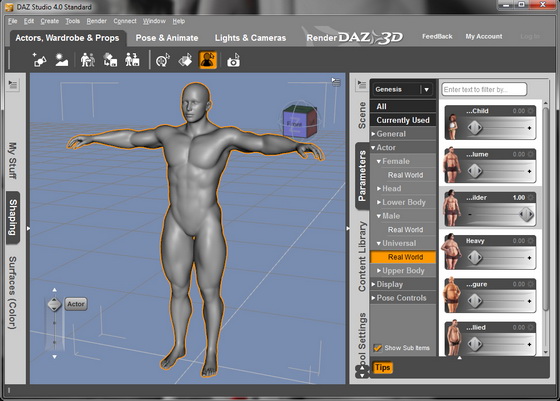Open the My Stuff side tab

(13, 160)
